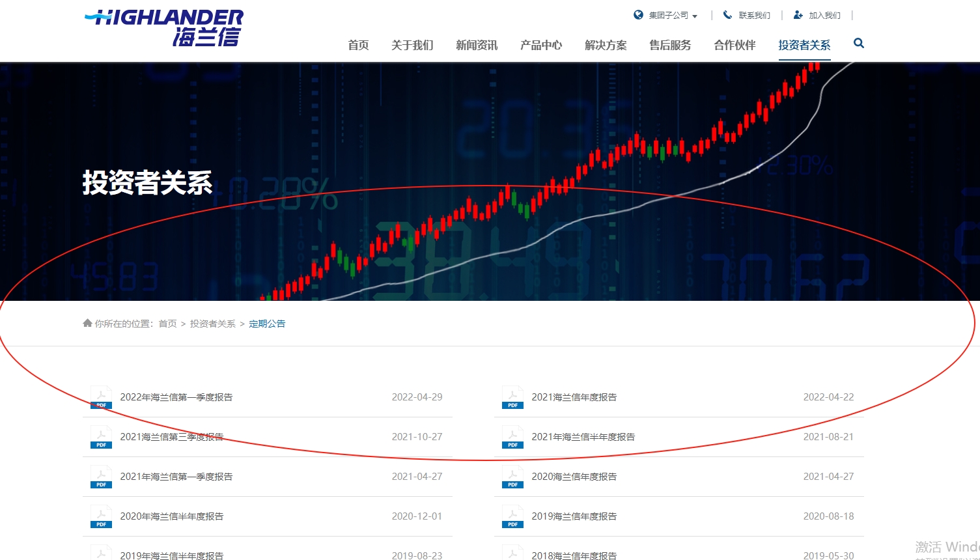Click PDF icon for 2020年海兰信半年度报告
The height and width of the screenshot is (560, 980).
101,516
